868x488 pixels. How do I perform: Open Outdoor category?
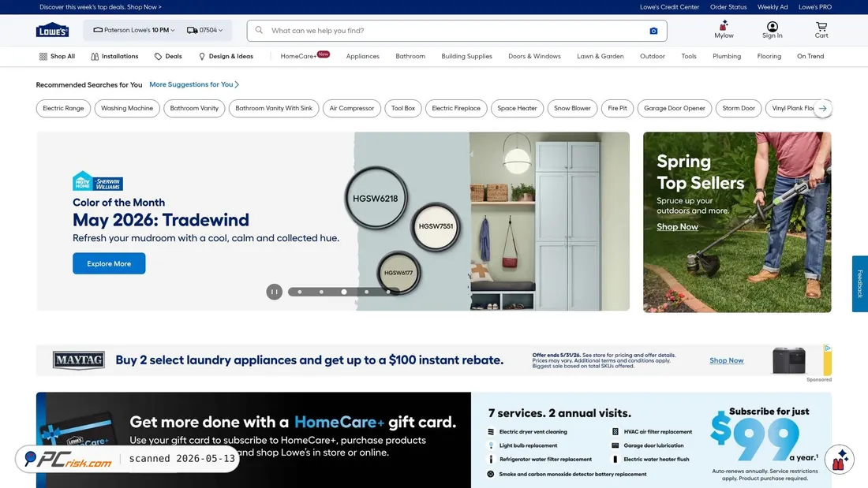652,57
